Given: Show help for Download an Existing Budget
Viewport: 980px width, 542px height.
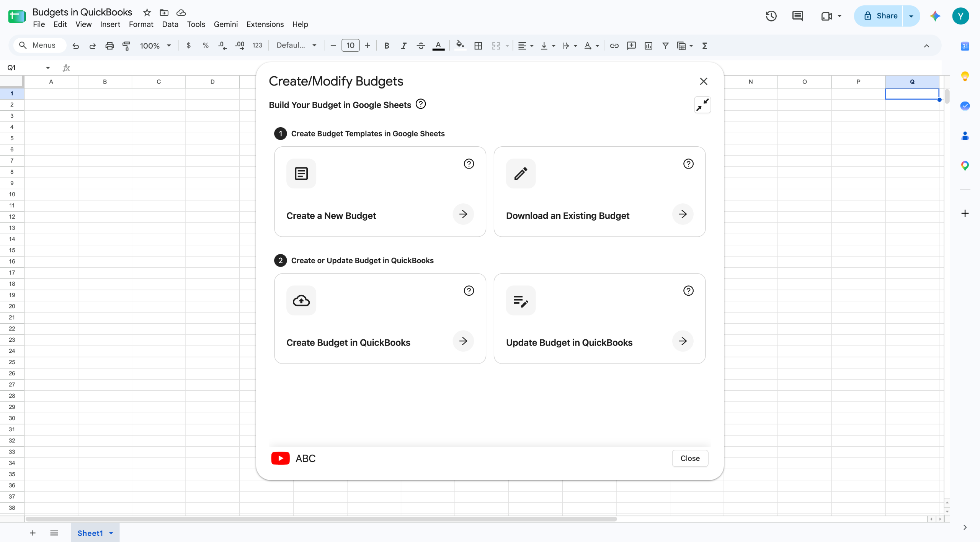Looking at the screenshot, I should pos(688,164).
